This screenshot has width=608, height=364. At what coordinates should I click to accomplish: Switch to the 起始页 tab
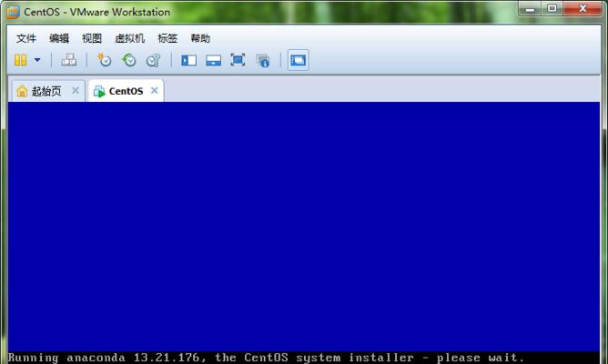click(46, 91)
